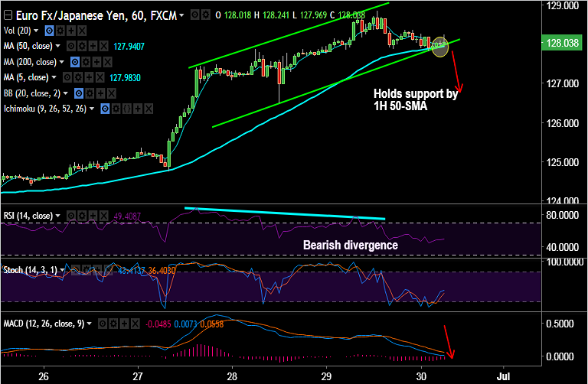Screen dimensions: 588x384
Task: Click BB (20, close, 2) label
Action: (32, 93)
